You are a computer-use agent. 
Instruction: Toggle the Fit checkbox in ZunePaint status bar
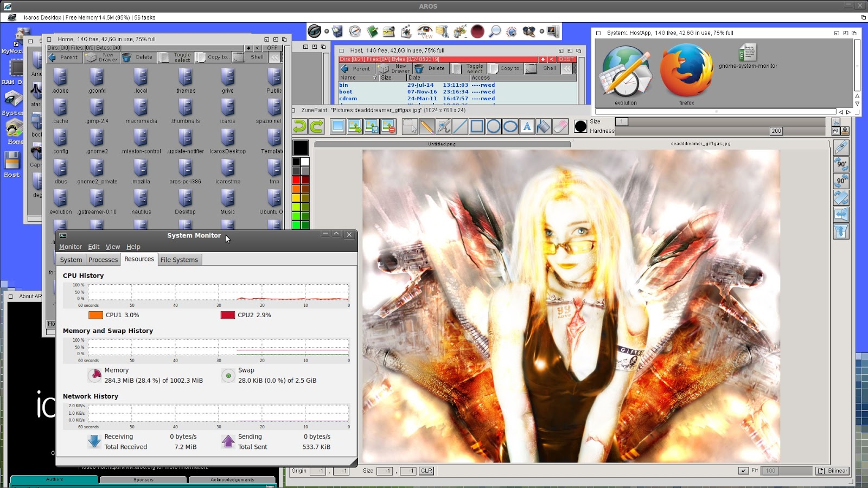pos(743,471)
